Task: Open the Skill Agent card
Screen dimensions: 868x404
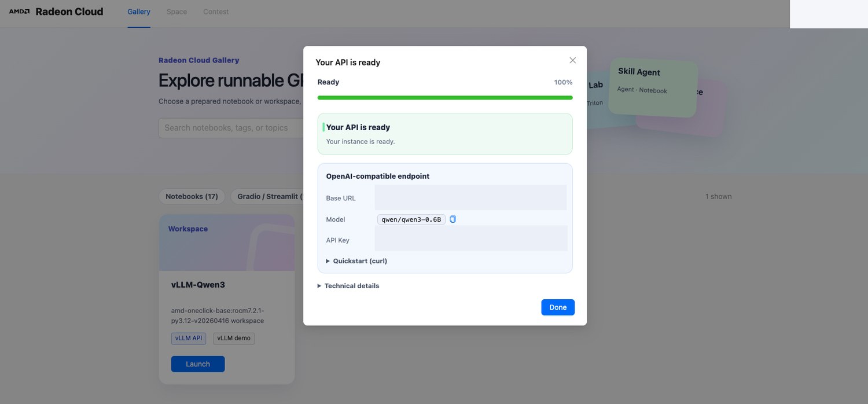Action: coord(653,88)
